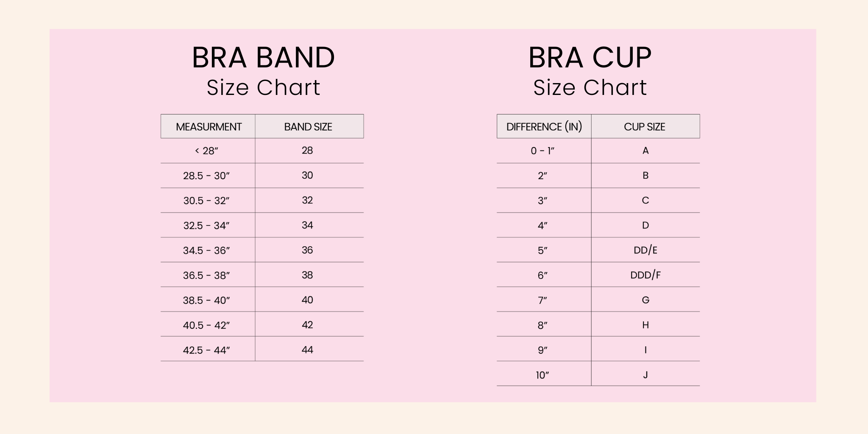The image size is (868, 434).
Task: Select the MEASURMENT column header
Action: click(x=209, y=127)
